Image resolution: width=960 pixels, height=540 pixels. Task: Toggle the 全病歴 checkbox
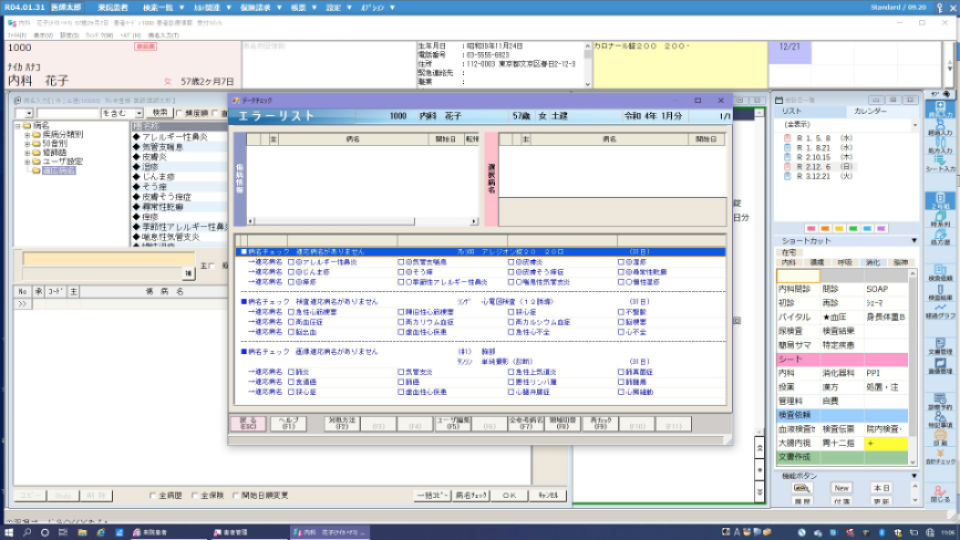coord(152,495)
